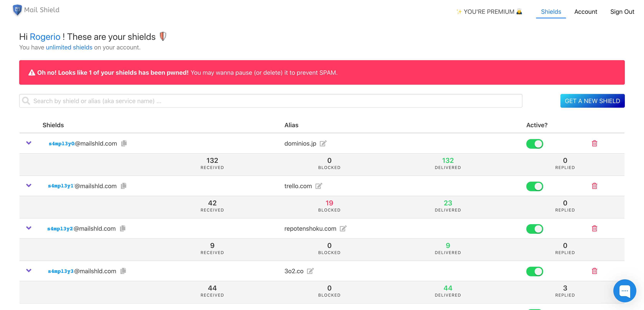The width and height of the screenshot is (644, 310).
Task: Delete the trello.com shield
Action: [594, 186]
